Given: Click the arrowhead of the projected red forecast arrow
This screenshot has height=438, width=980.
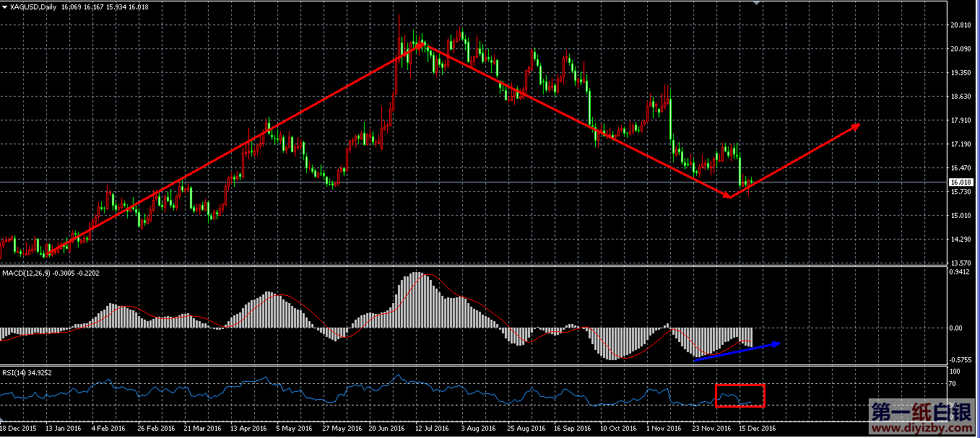Looking at the screenshot, I should [855, 126].
